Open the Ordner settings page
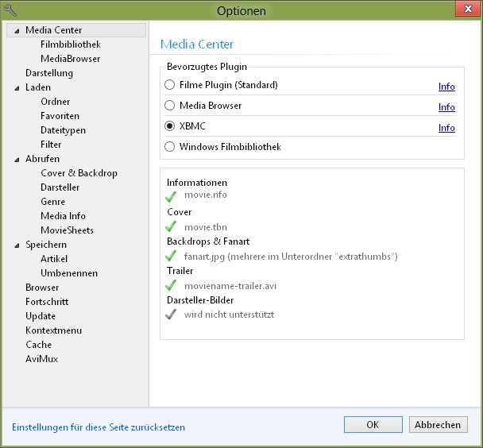 [56, 102]
